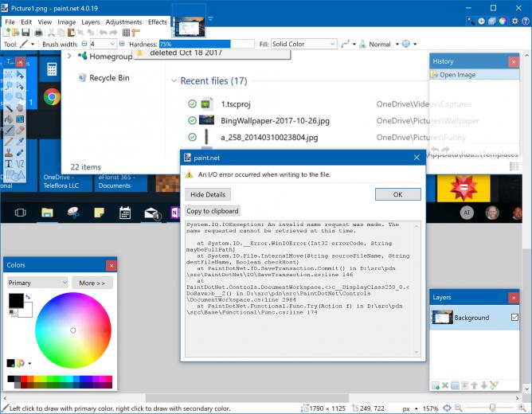This screenshot has height=414, width=532.
Task: Select the Picture1.png image thumbnail tab
Action: point(189,25)
